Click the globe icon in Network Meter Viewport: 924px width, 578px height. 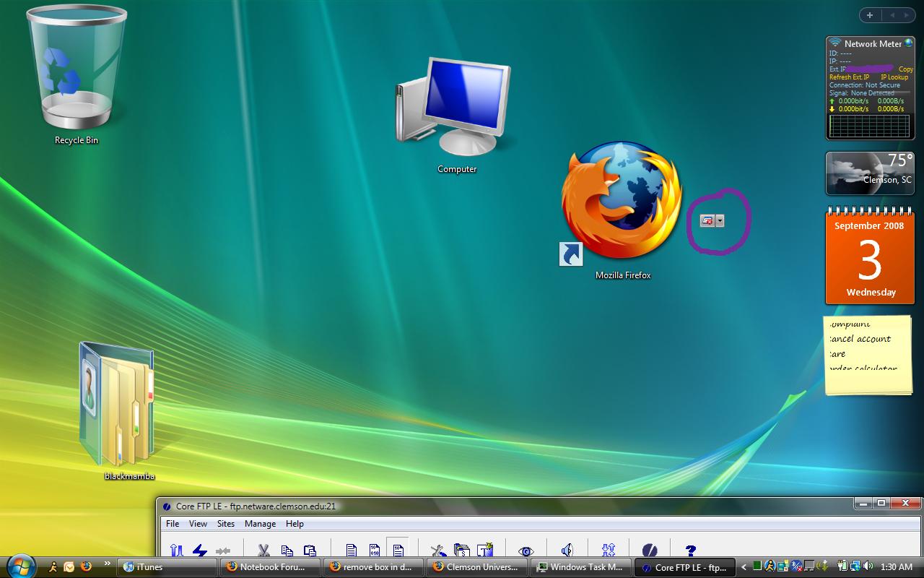click(909, 43)
